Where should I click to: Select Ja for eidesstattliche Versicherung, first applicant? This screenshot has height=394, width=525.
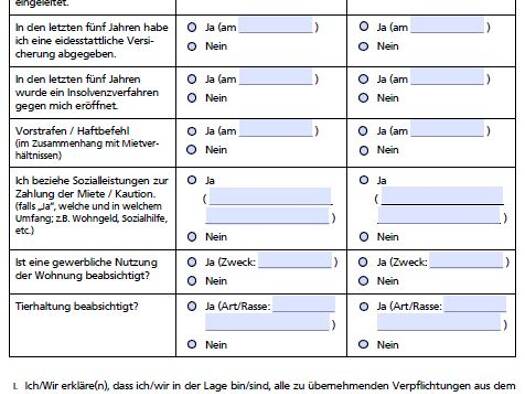(192, 27)
